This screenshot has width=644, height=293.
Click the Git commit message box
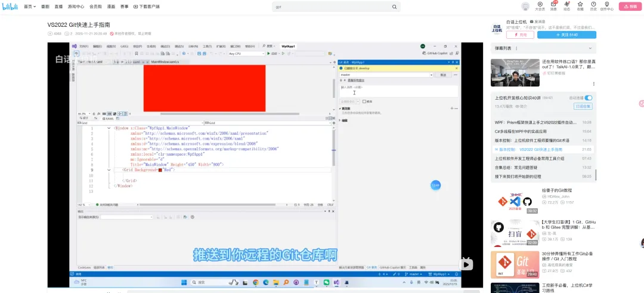[399, 91]
